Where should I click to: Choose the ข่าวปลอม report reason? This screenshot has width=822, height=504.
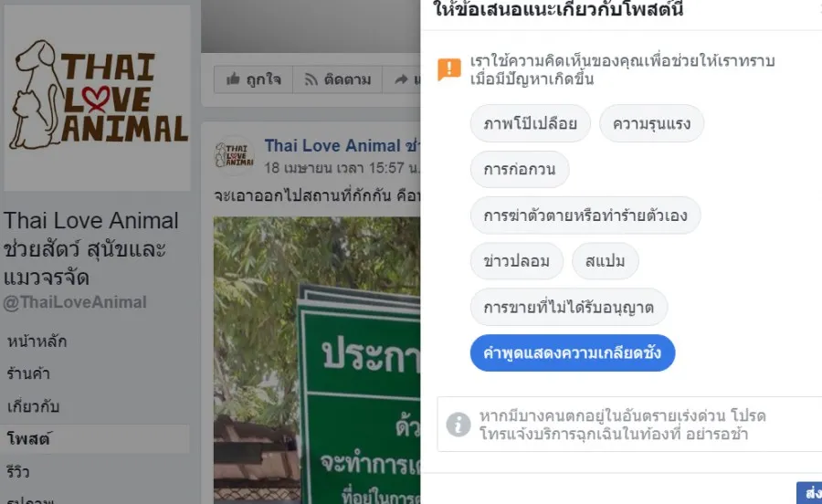click(517, 261)
